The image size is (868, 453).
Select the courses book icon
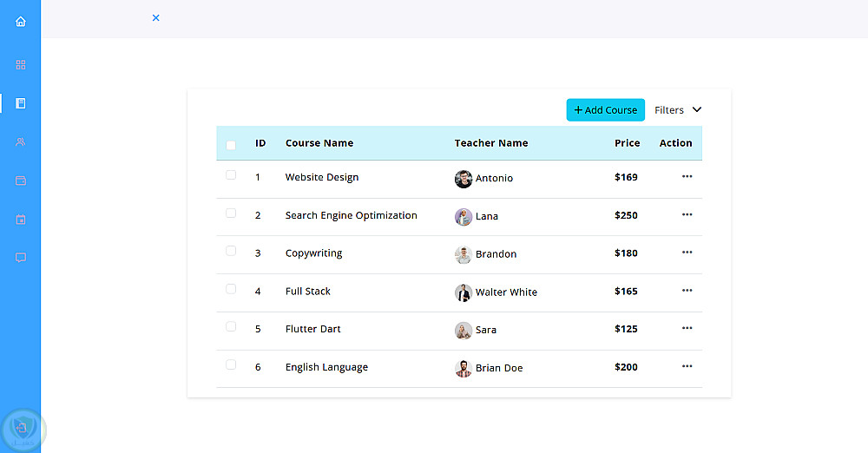pos(21,103)
